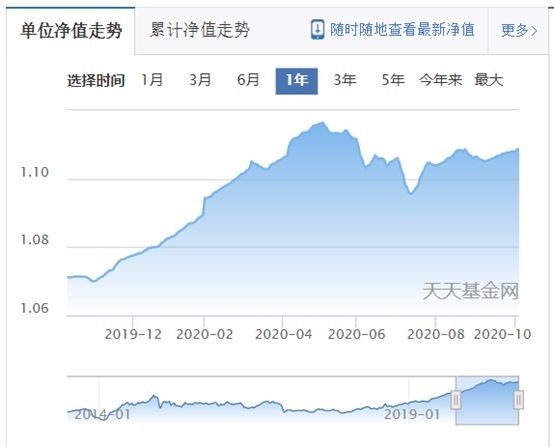The height and width of the screenshot is (447, 554).
Task: Click the chart peak near 2020-05
Action: click(322, 123)
